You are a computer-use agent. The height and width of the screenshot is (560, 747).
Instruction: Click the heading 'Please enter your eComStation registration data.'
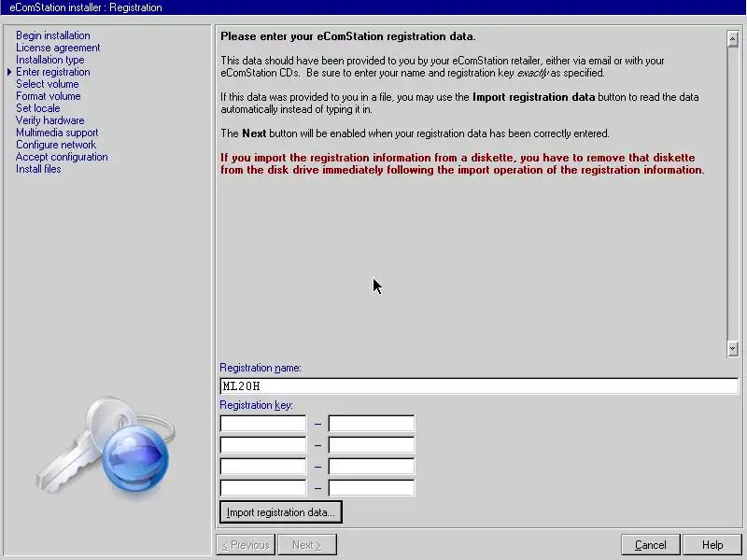(x=347, y=36)
